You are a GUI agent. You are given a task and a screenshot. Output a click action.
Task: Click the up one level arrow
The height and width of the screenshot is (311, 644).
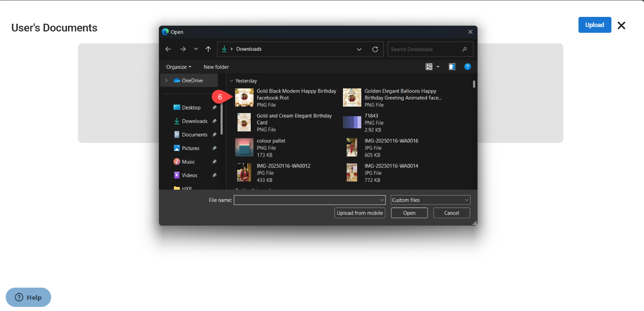point(208,49)
